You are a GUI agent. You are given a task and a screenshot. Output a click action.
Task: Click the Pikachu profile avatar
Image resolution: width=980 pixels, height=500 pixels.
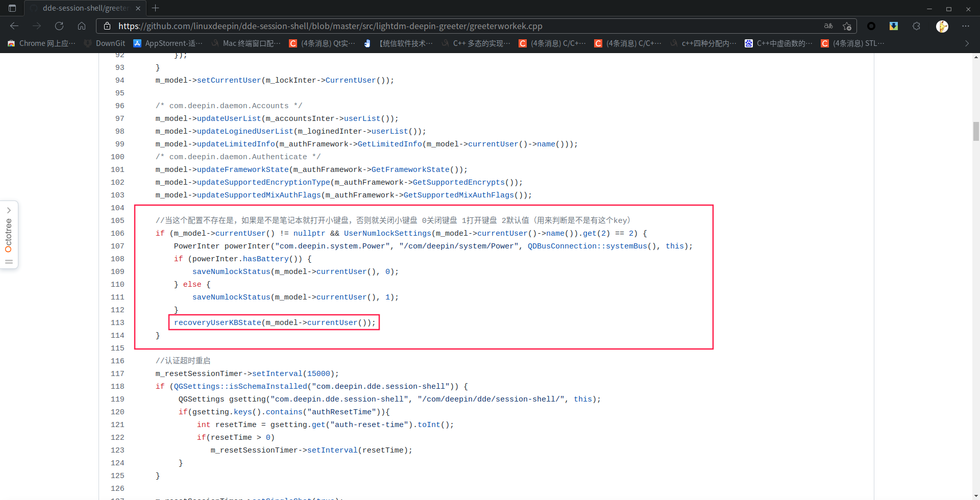tap(942, 26)
